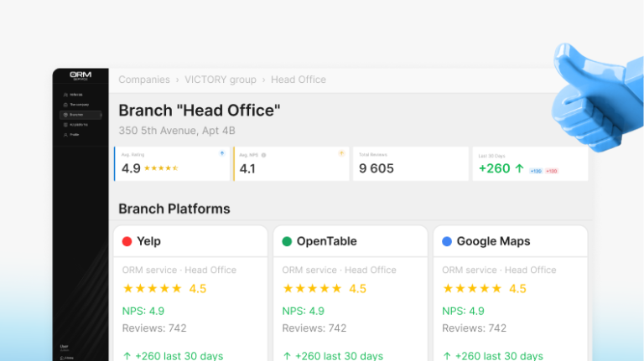
Task: Click +260 last 30 days in OpenTable card
Action: click(x=333, y=356)
